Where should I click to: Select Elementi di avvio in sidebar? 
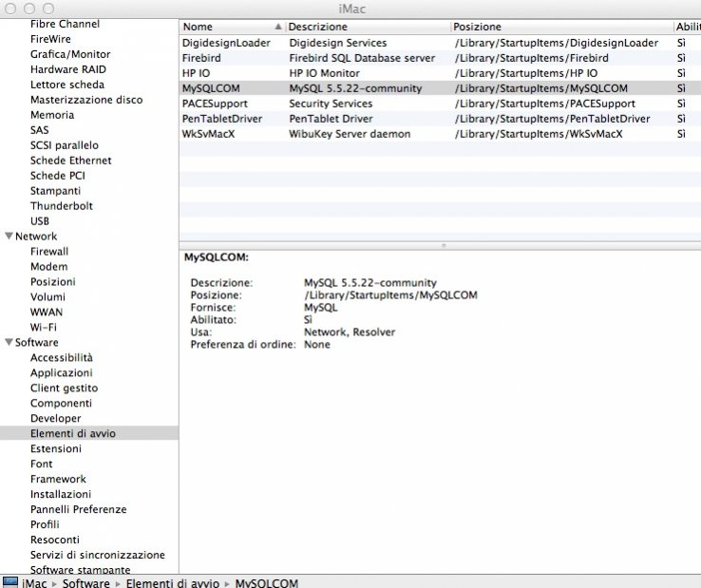pyautogui.click(x=73, y=433)
